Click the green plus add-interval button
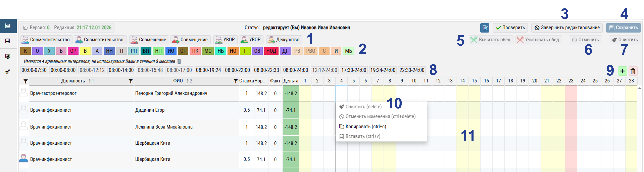This screenshot has width=644, height=172. tap(622, 71)
